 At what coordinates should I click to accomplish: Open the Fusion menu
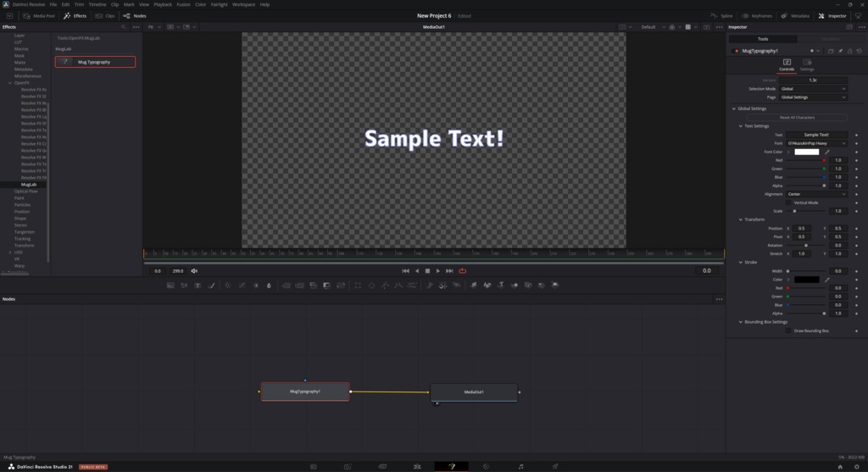point(184,4)
